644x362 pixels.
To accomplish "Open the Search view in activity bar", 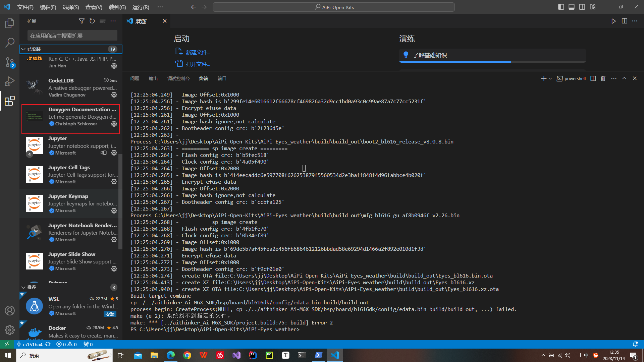I will (10, 43).
